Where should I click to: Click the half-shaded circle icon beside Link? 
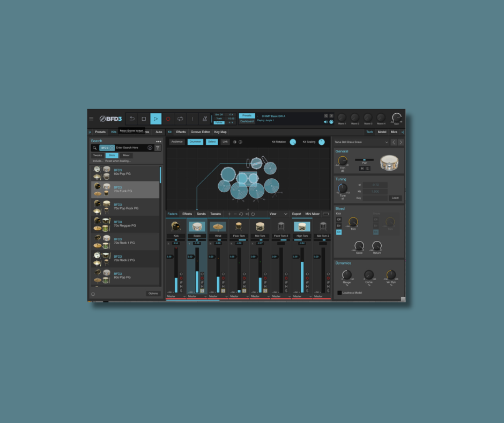click(x=235, y=142)
